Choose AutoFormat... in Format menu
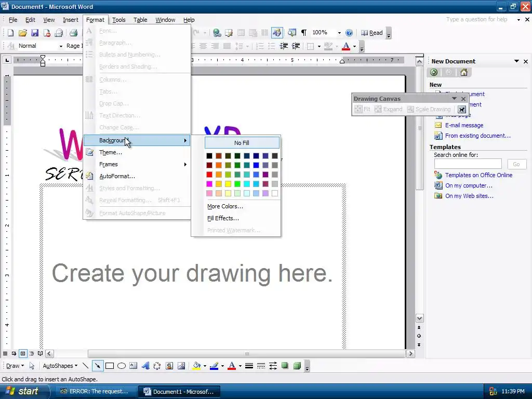 click(137, 176)
